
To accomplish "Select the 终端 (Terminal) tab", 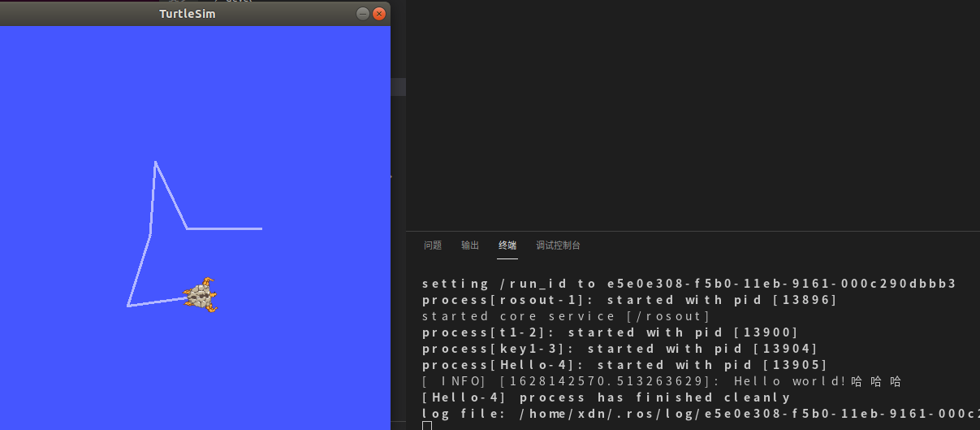I will pos(507,245).
